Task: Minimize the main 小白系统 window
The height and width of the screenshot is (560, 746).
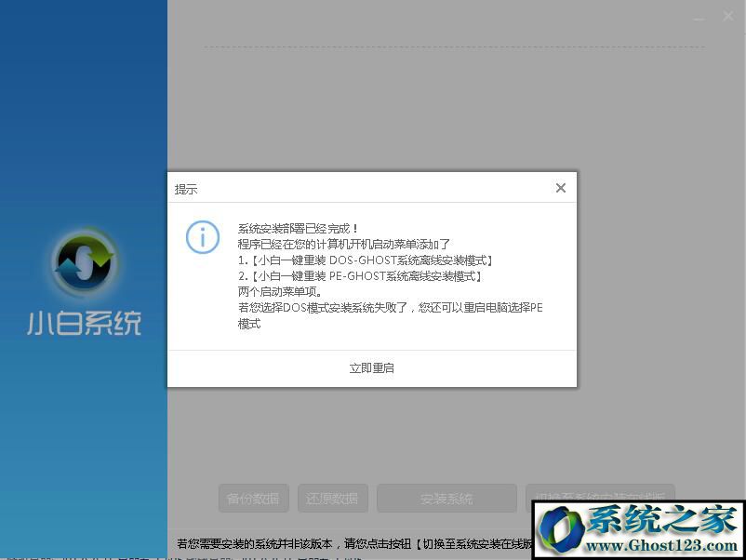Action: pyautogui.click(x=699, y=18)
